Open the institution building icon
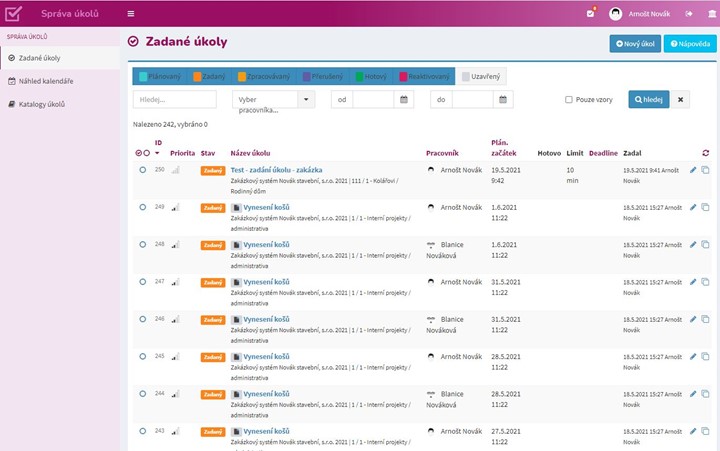This screenshot has height=451, width=720. pyautogui.click(x=712, y=14)
